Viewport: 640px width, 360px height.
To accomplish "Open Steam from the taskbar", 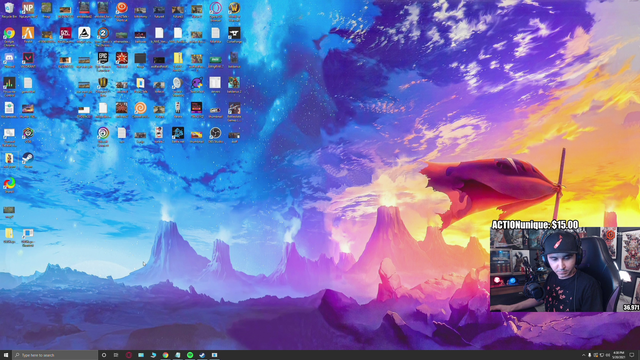I will click(202, 355).
